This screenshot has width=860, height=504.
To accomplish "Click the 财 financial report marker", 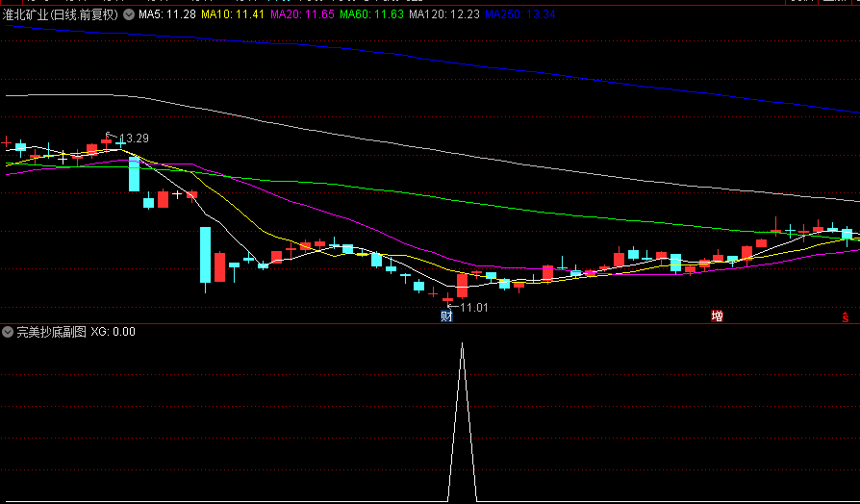I will (446, 316).
